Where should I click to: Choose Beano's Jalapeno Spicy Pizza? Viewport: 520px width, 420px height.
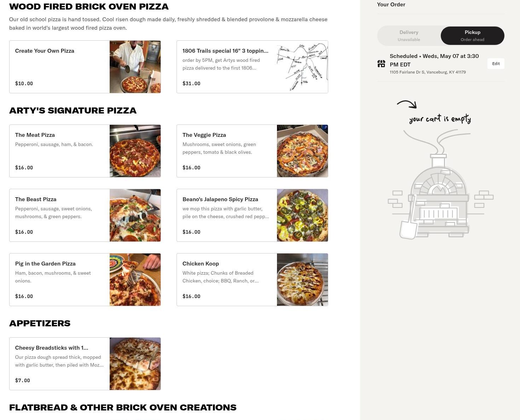[252, 215]
